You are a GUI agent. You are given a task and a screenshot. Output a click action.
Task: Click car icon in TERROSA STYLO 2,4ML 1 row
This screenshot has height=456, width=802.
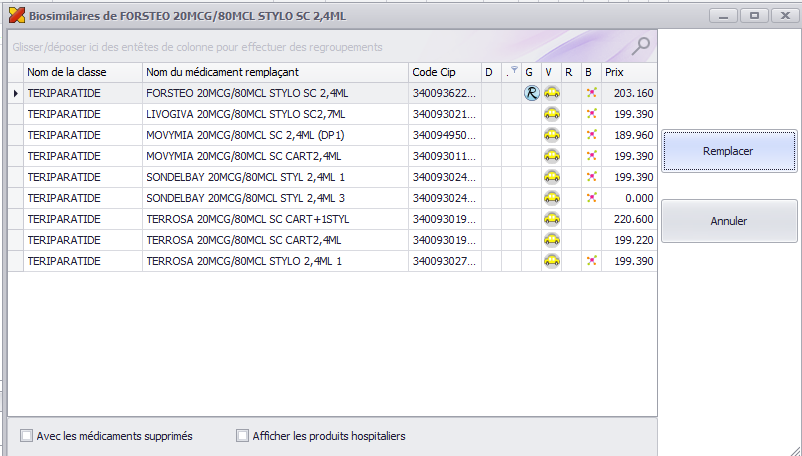551,261
